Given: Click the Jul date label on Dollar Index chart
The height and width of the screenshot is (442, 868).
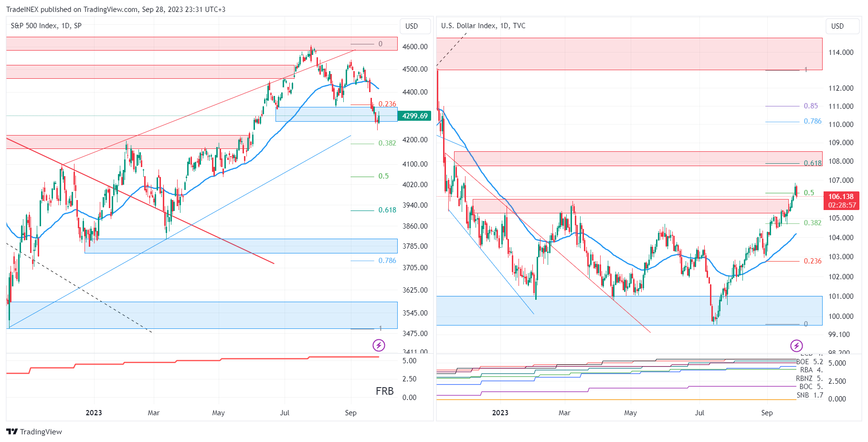Looking at the screenshot, I should coord(699,413).
